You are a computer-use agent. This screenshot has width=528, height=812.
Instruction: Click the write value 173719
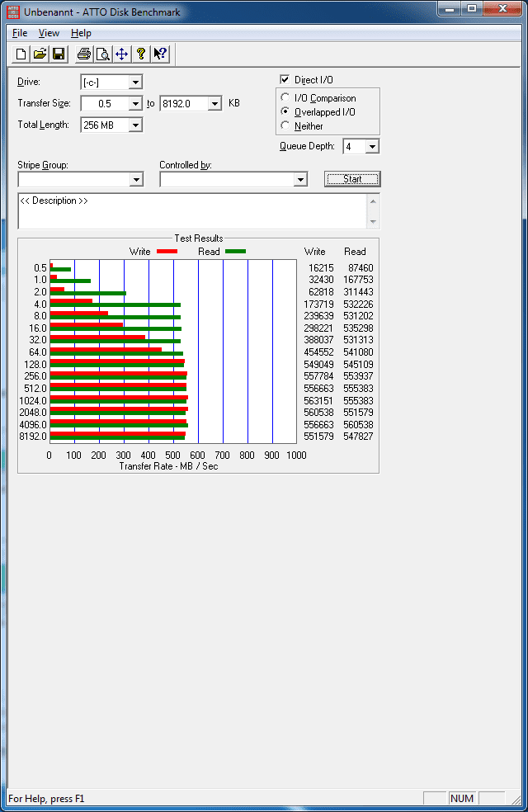318,304
